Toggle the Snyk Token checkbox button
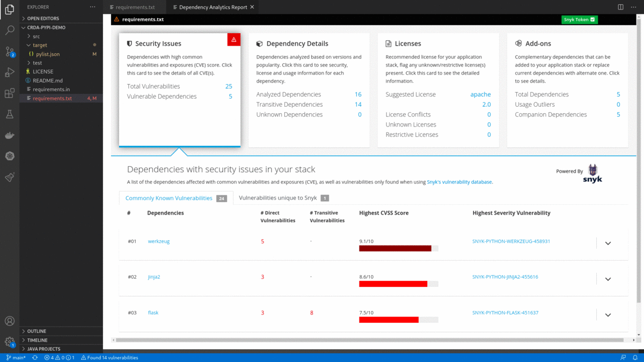Screen dimensions: 644x362 point(580,20)
